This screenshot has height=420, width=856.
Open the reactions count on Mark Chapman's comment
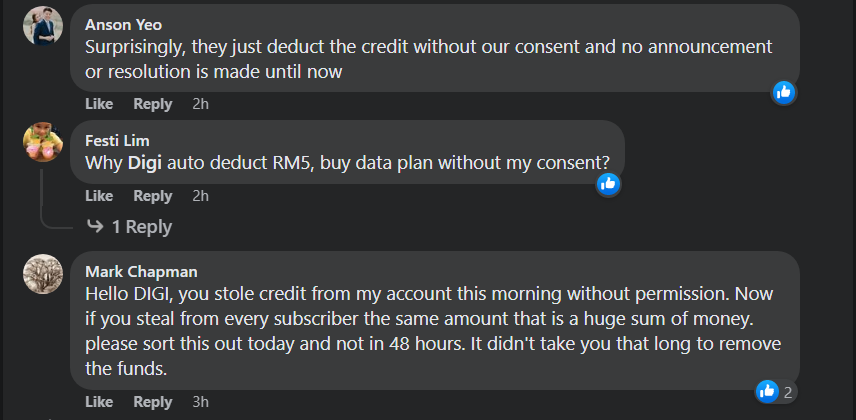776,392
